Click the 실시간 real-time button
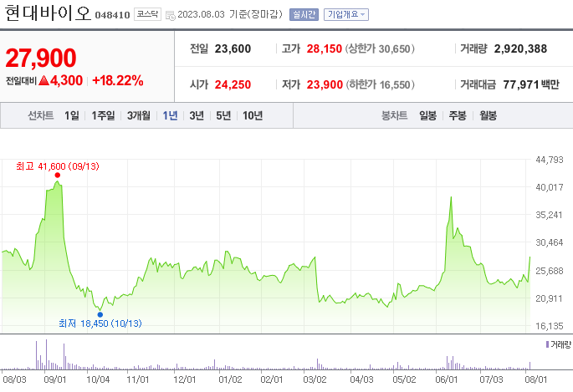 pyautogui.click(x=304, y=14)
